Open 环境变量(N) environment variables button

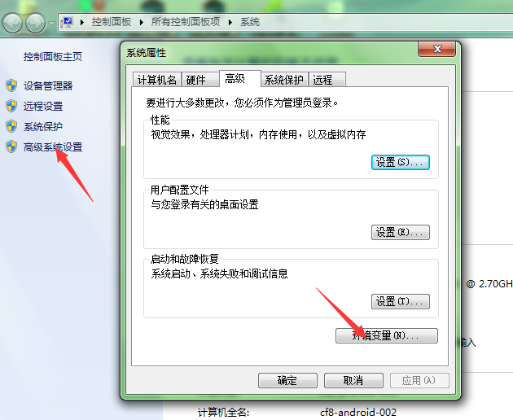[387, 335]
